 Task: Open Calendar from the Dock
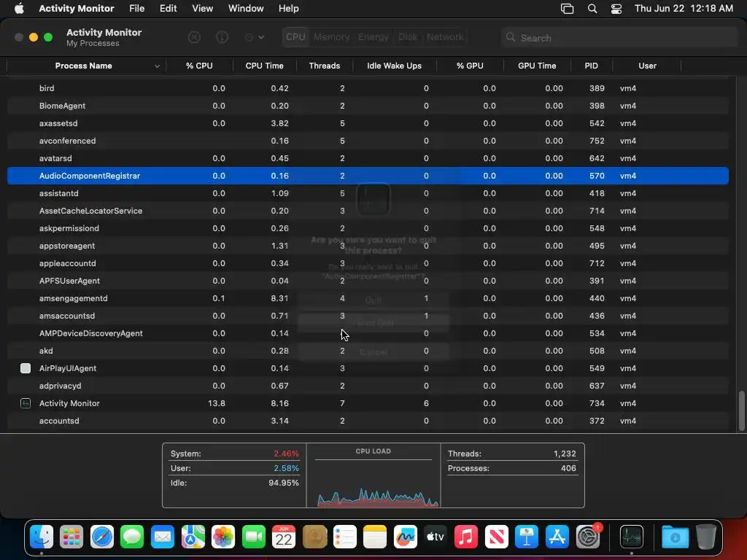[284, 537]
